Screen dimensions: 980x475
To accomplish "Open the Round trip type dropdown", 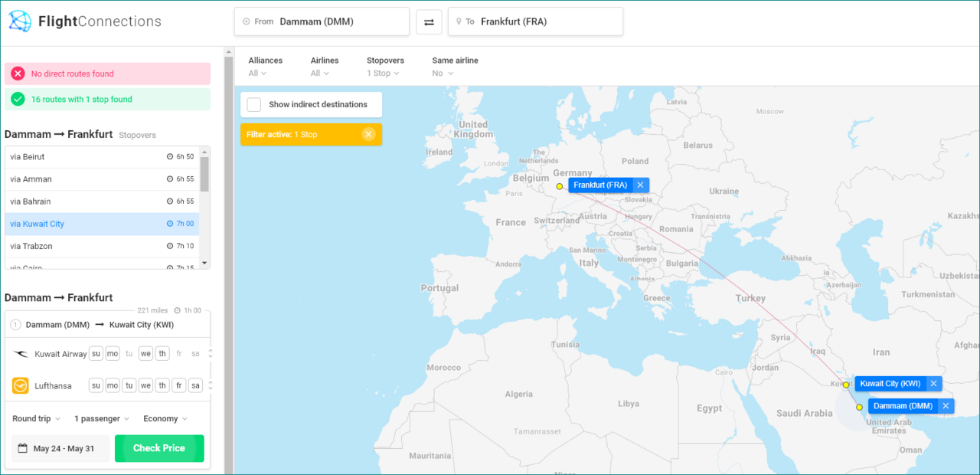I will pyautogui.click(x=37, y=419).
